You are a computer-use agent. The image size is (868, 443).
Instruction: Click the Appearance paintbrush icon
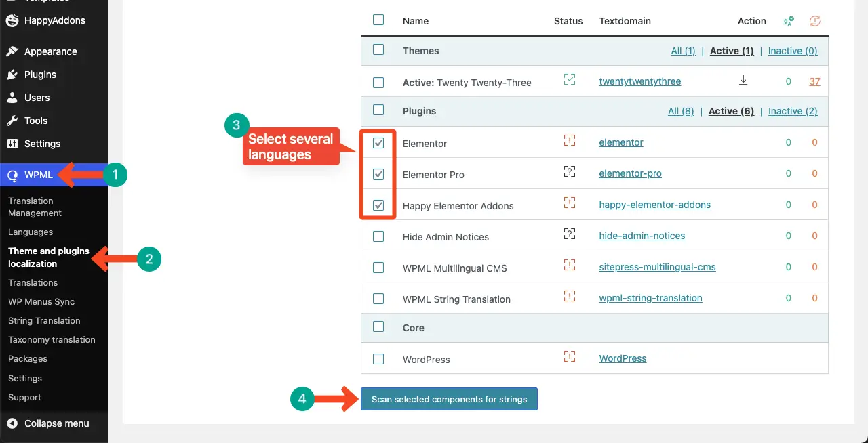point(12,51)
